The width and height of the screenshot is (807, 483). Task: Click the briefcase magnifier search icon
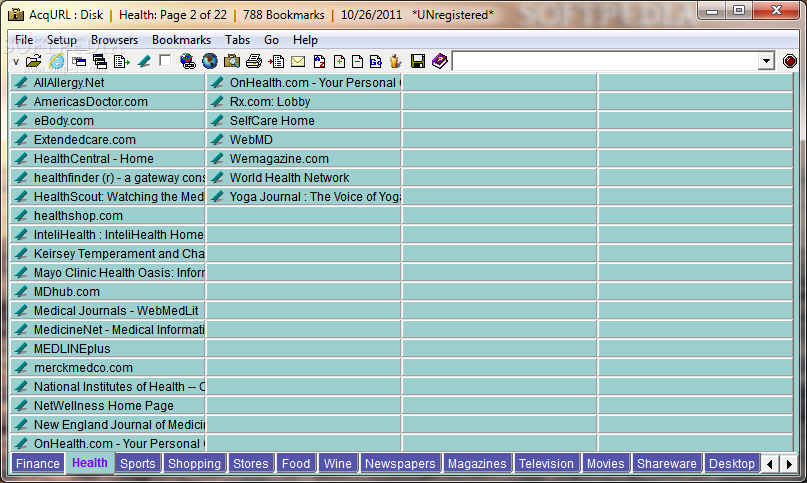[x=232, y=61]
